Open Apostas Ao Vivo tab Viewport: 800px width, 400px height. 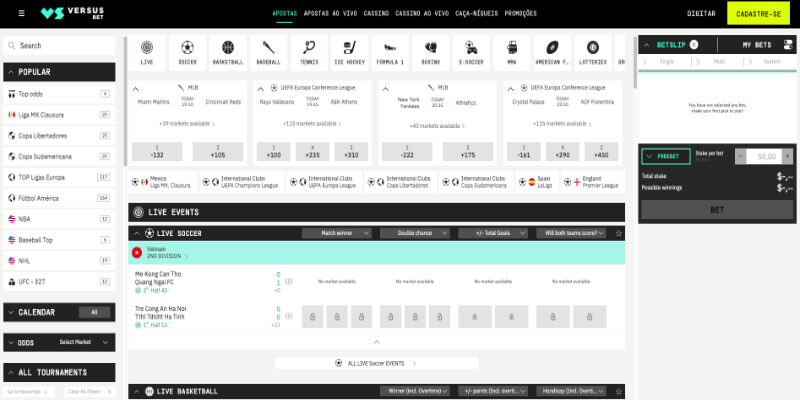tap(330, 14)
